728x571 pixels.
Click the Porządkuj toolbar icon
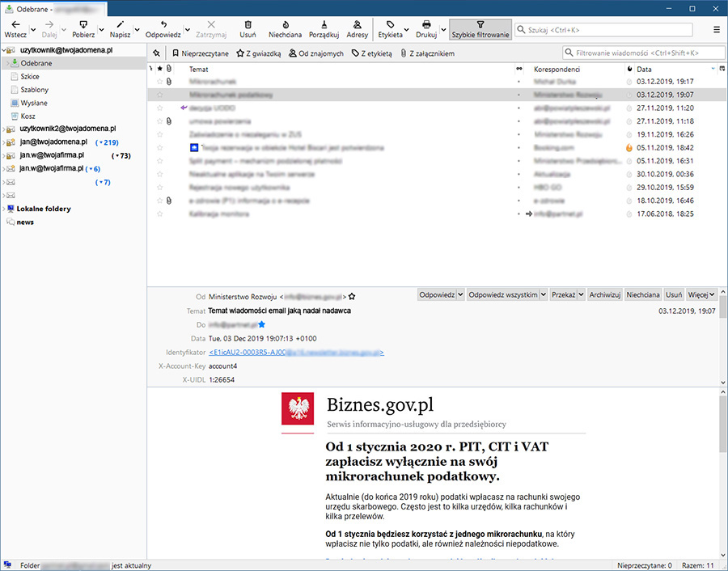[x=324, y=25]
